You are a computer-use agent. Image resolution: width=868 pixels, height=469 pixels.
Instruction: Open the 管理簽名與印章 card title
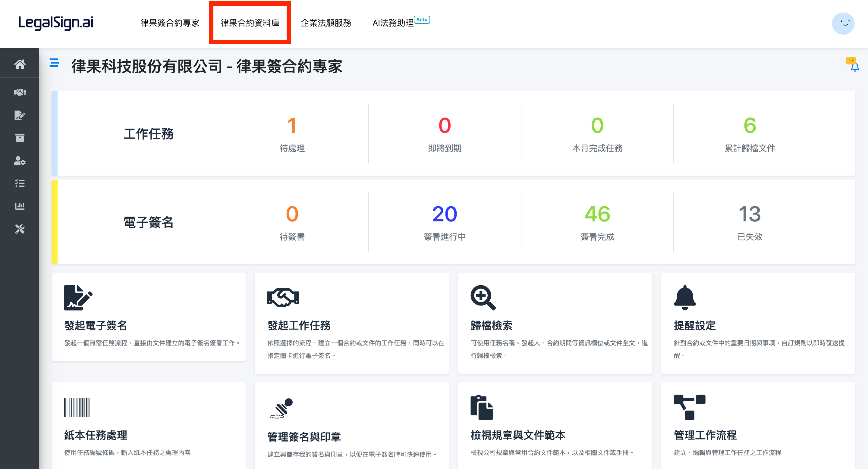point(304,437)
